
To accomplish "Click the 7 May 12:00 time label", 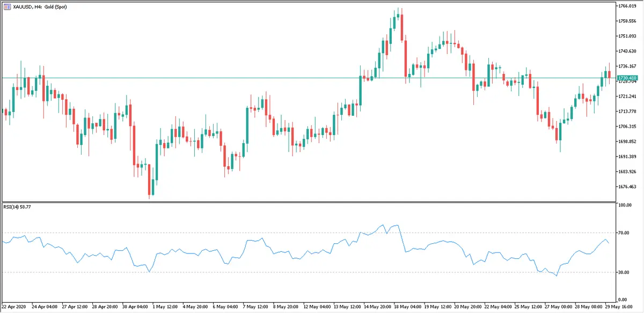I will click(x=254, y=307).
